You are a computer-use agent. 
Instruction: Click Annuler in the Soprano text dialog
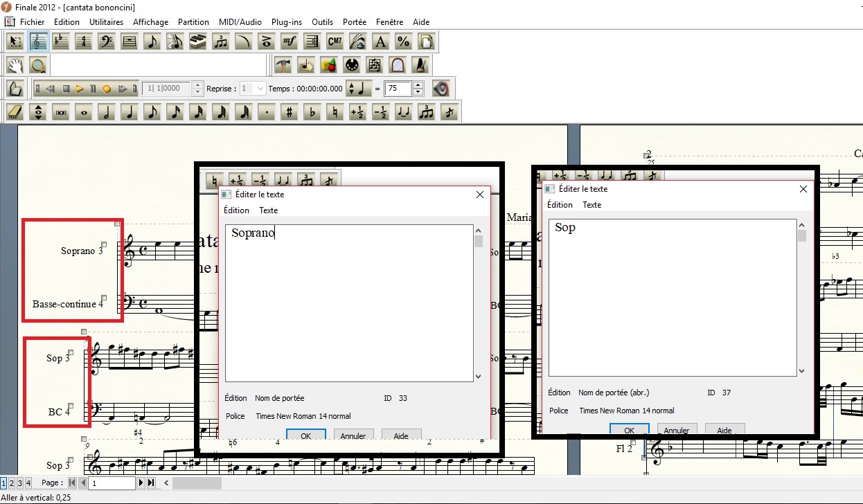coord(353,435)
